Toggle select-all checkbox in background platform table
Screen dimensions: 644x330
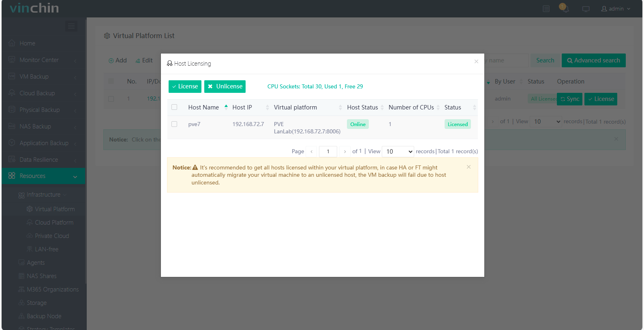click(x=111, y=81)
